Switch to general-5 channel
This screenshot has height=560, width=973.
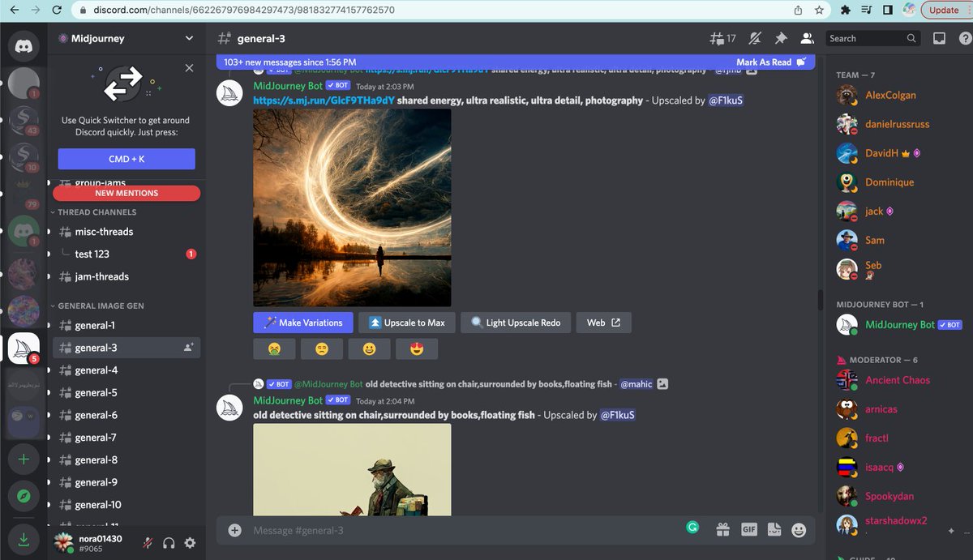[126, 392]
